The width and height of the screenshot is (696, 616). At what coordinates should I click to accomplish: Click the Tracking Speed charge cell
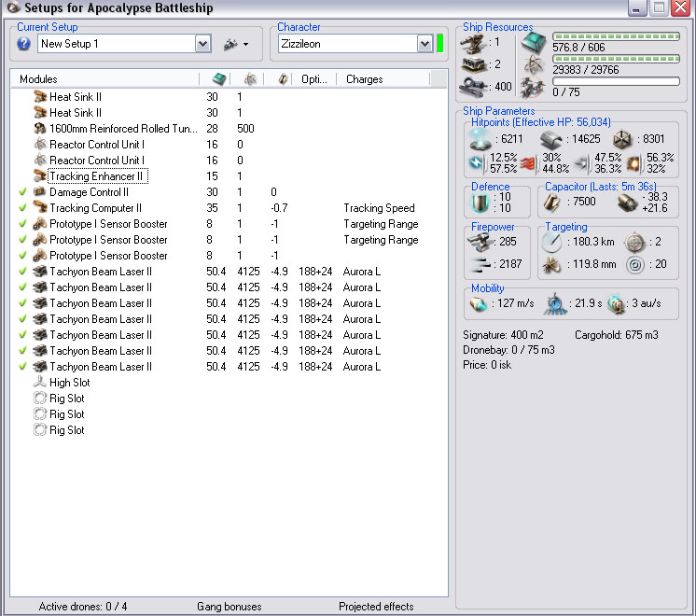point(379,208)
